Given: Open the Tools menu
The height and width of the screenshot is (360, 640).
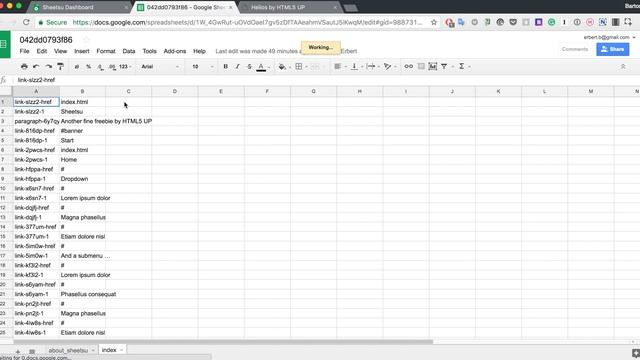Looking at the screenshot, I should tap(149, 51).
